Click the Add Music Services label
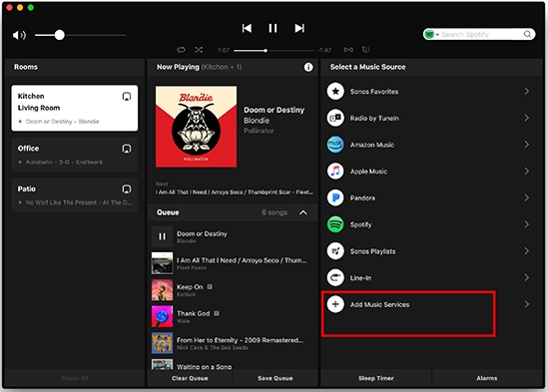The image size is (548, 392). pos(379,304)
